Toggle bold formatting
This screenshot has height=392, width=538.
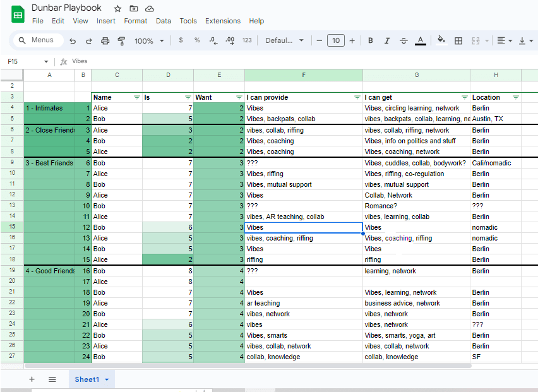click(x=371, y=40)
